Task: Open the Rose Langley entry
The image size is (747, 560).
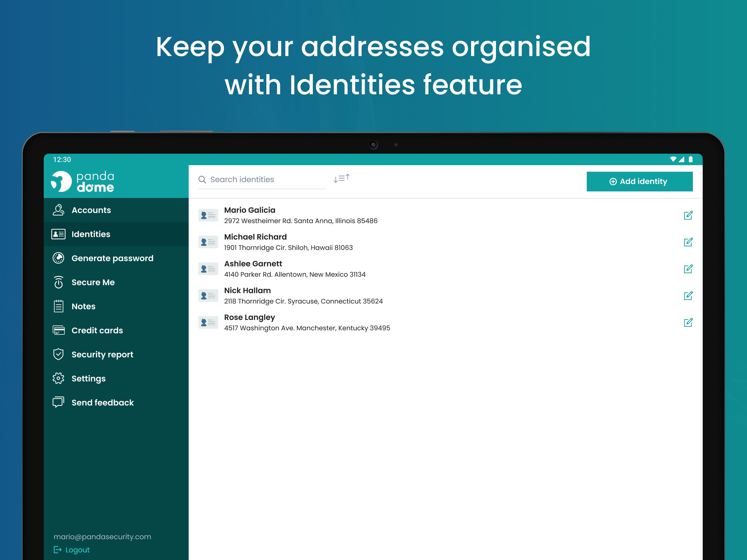Action: point(445,323)
